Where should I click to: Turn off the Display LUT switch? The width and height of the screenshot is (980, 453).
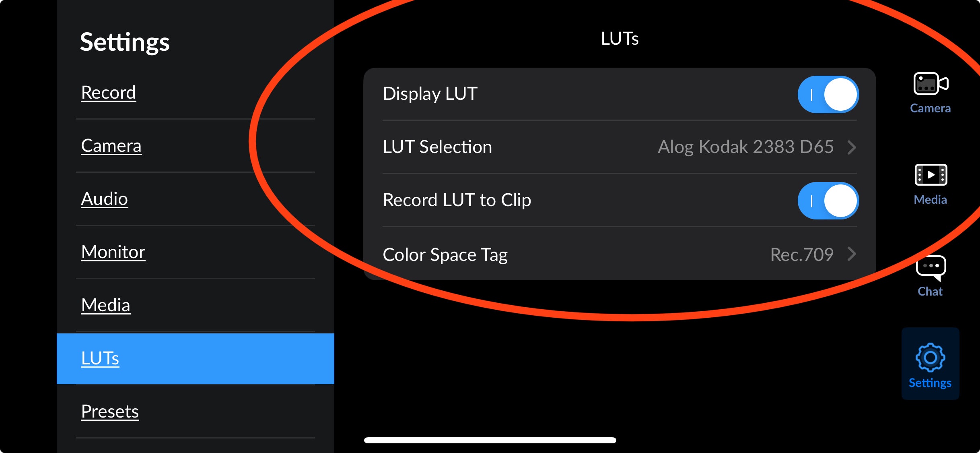point(828,95)
